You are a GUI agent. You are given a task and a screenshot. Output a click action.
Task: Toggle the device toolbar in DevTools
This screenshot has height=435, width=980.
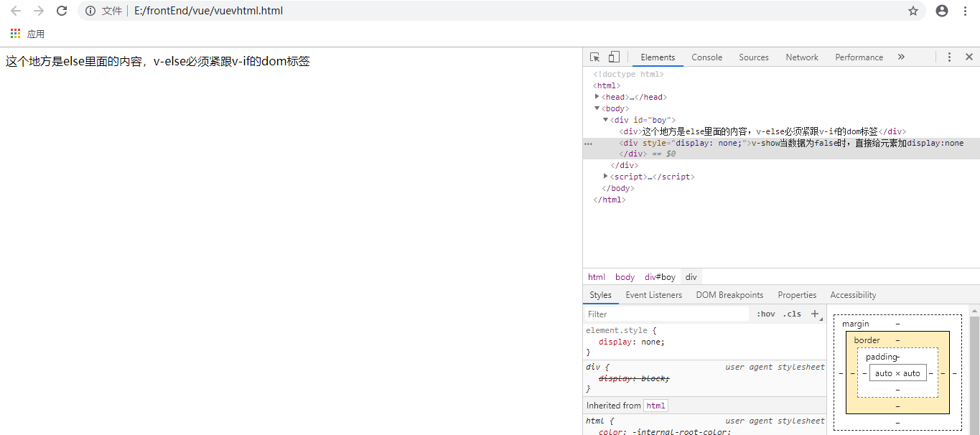(614, 57)
